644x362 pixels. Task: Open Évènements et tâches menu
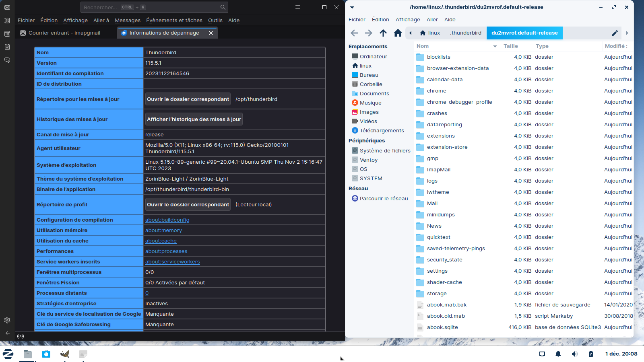174,21
